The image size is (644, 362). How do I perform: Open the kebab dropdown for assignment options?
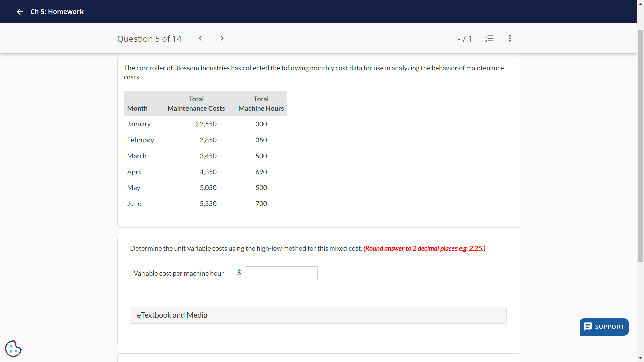pyautogui.click(x=509, y=38)
